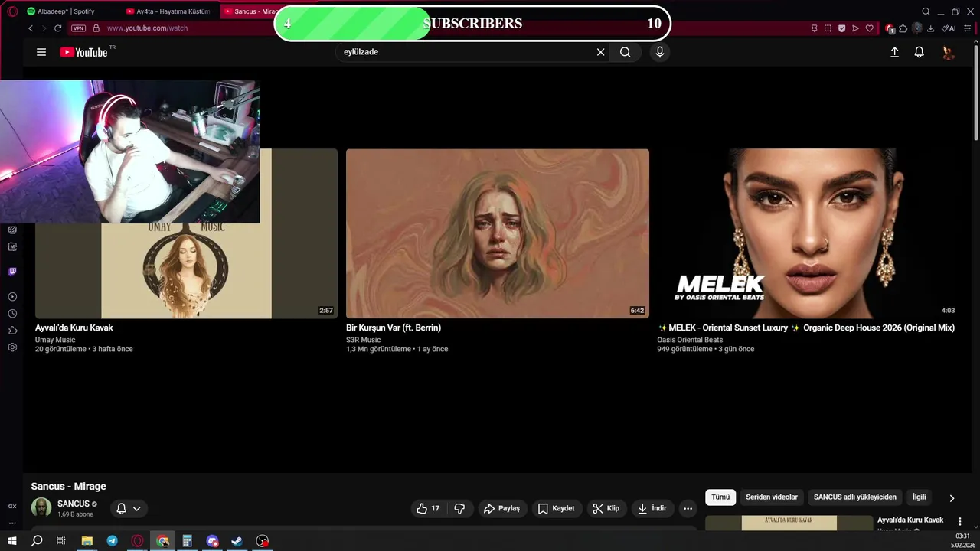Viewport: 980px width, 551px height.
Task: Open the sidebar three-dots more menu
Action: point(12,523)
